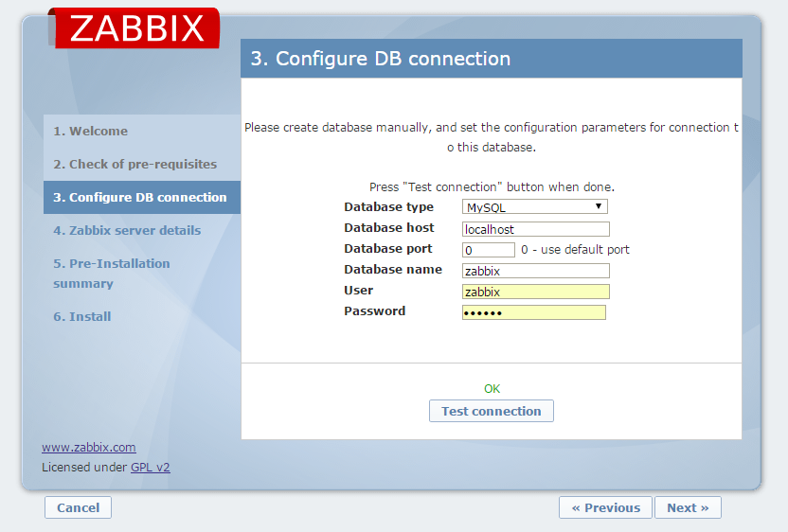The width and height of the screenshot is (788, 532).
Task: Focus the Password field
Action: click(534, 312)
